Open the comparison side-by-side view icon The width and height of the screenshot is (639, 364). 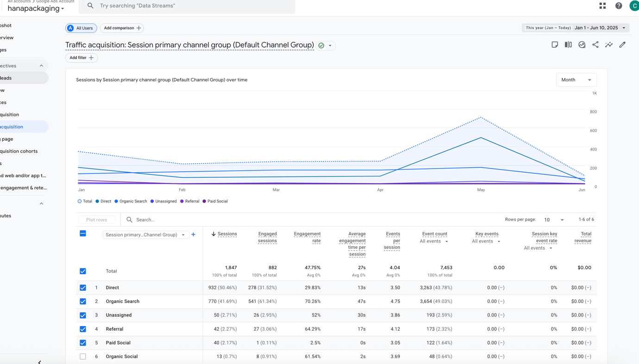568,44
